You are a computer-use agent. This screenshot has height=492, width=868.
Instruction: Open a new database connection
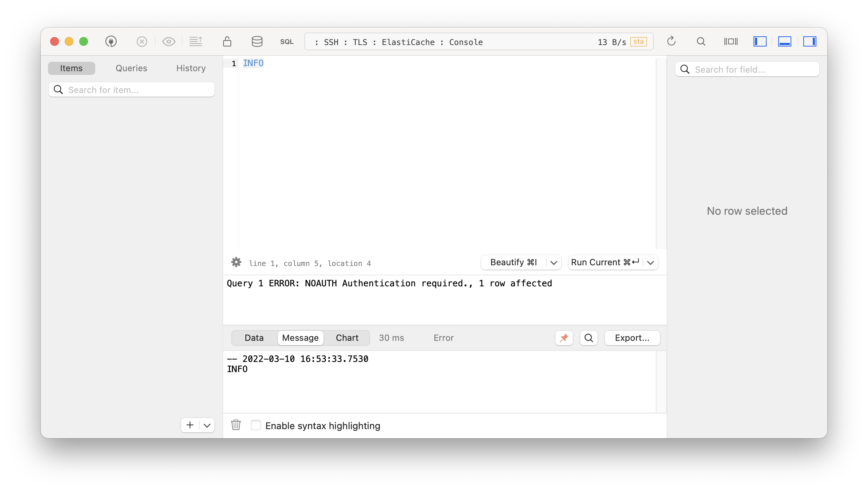point(111,41)
